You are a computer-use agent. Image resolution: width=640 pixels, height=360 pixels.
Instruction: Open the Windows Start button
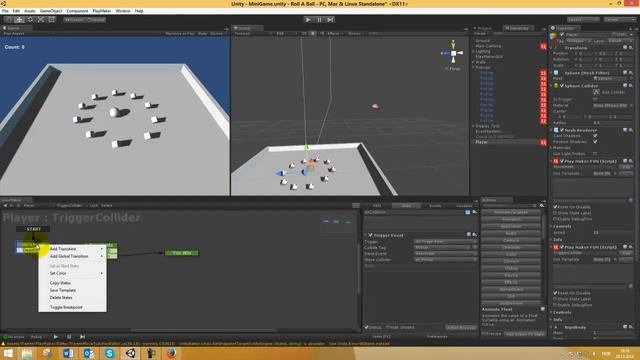(x=8, y=353)
